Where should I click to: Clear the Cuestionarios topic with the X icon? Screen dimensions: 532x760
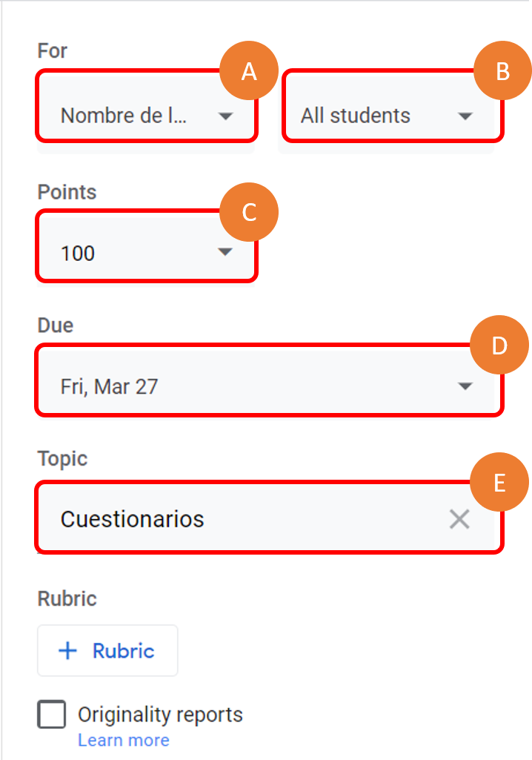(459, 520)
